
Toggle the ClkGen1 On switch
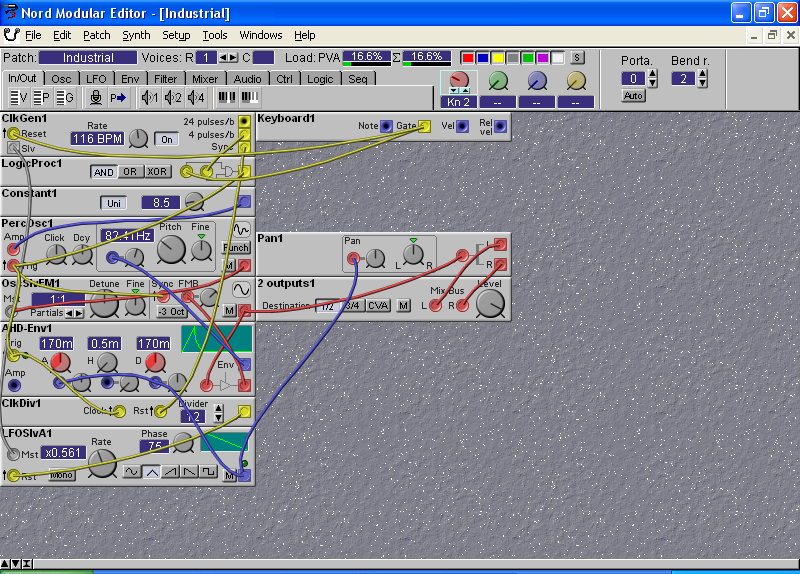point(166,139)
